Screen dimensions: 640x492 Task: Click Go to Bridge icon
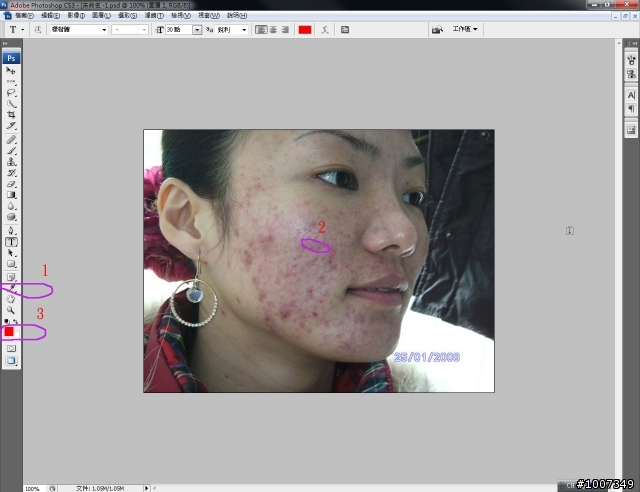tap(437, 29)
